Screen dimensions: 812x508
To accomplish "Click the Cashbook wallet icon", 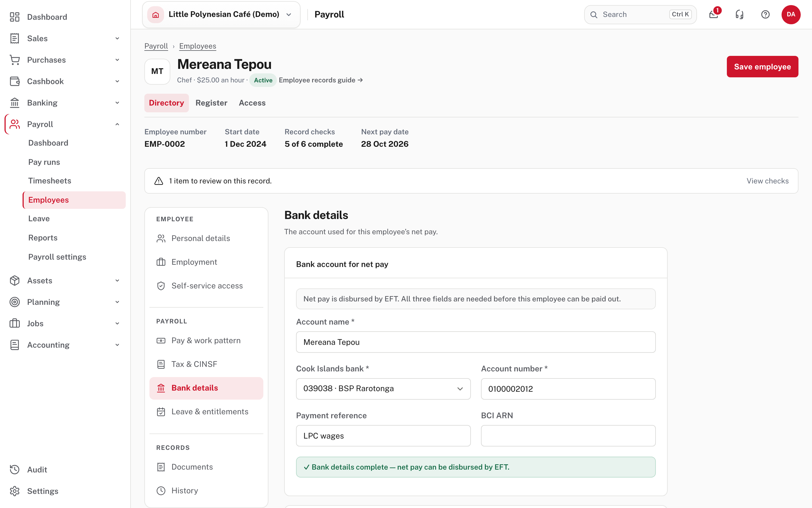I will [x=14, y=81].
